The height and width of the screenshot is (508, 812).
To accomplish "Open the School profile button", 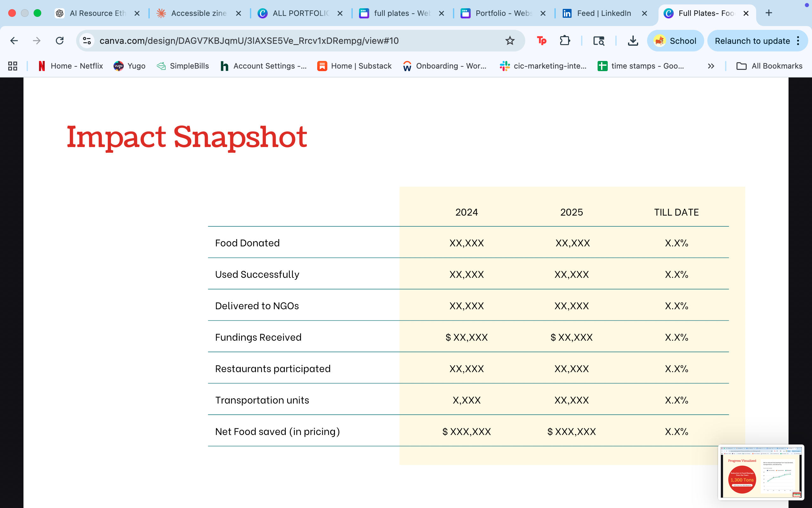I will [x=675, y=41].
